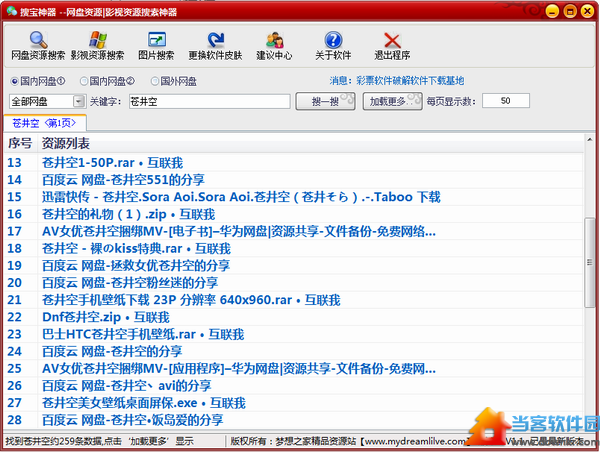Select 国外网盘 radio button
This screenshot has height=452, width=600.
(155, 81)
